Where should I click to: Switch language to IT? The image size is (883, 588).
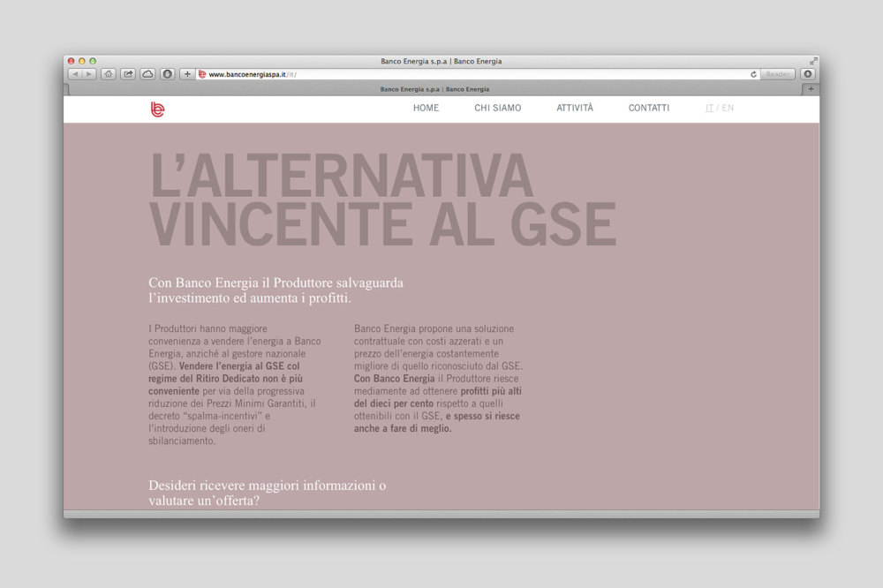coord(709,108)
